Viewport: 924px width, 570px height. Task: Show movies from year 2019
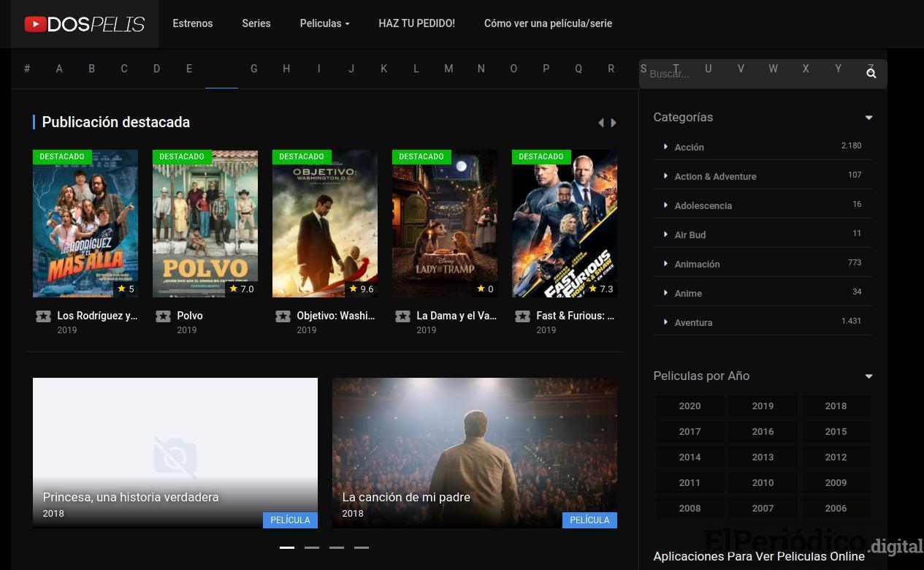pyautogui.click(x=763, y=406)
